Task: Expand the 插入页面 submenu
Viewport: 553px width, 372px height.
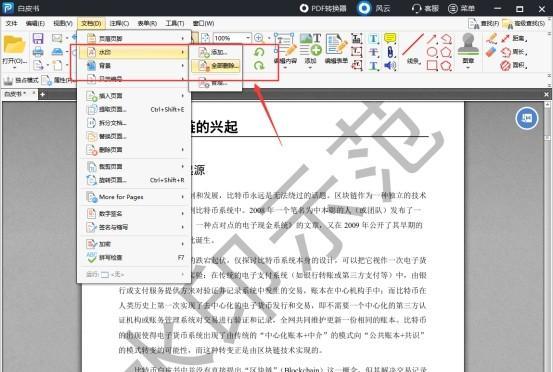Action: click(x=134, y=96)
